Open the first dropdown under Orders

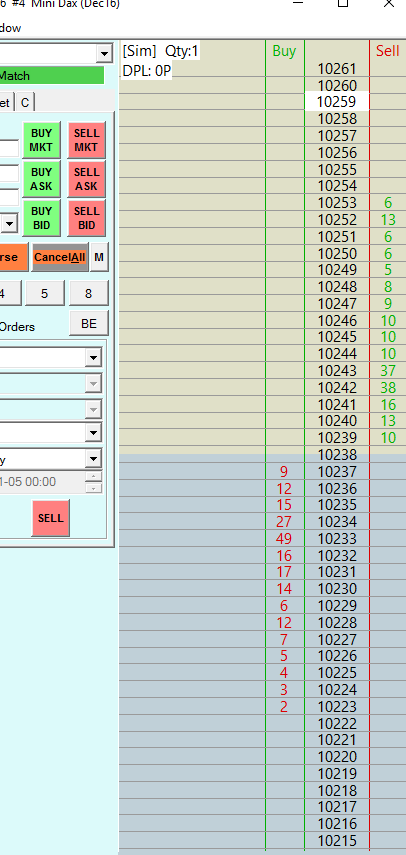[x=93, y=358]
